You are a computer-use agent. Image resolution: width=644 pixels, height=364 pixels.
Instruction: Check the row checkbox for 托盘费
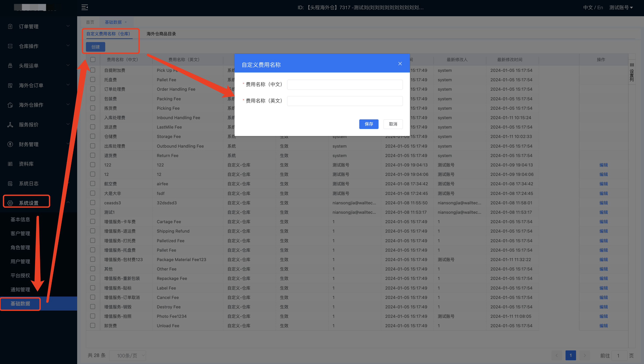tap(93, 80)
